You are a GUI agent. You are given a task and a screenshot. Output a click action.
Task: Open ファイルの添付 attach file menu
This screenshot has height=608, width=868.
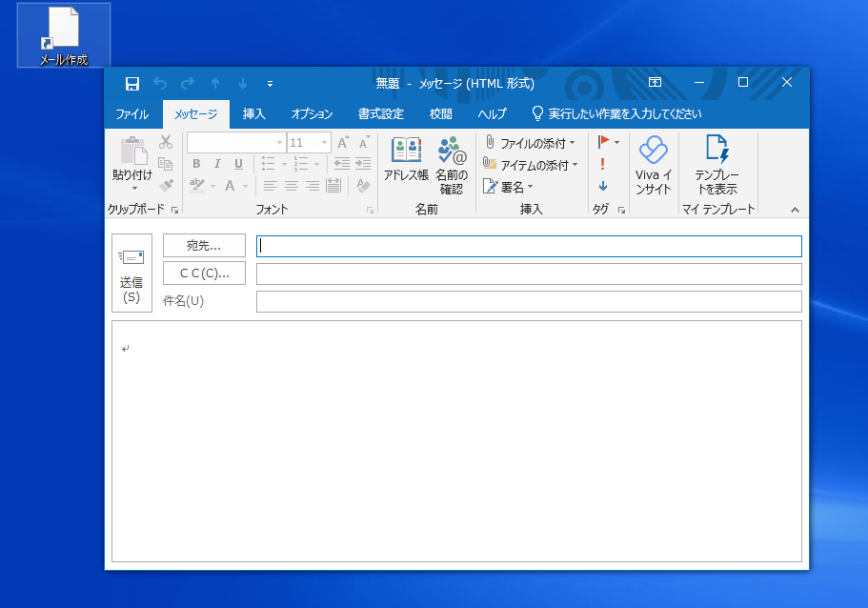point(530,143)
